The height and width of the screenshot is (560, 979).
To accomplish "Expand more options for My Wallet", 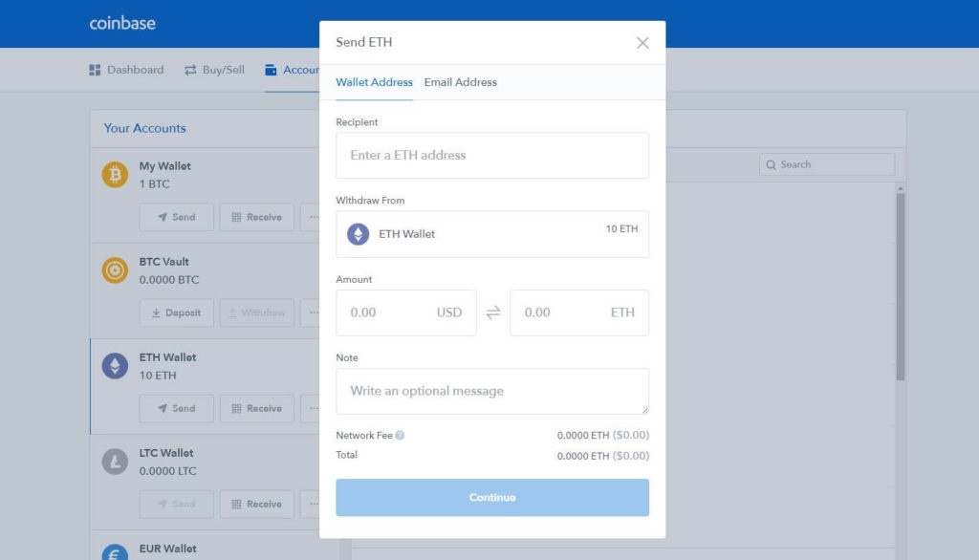I will (x=315, y=217).
